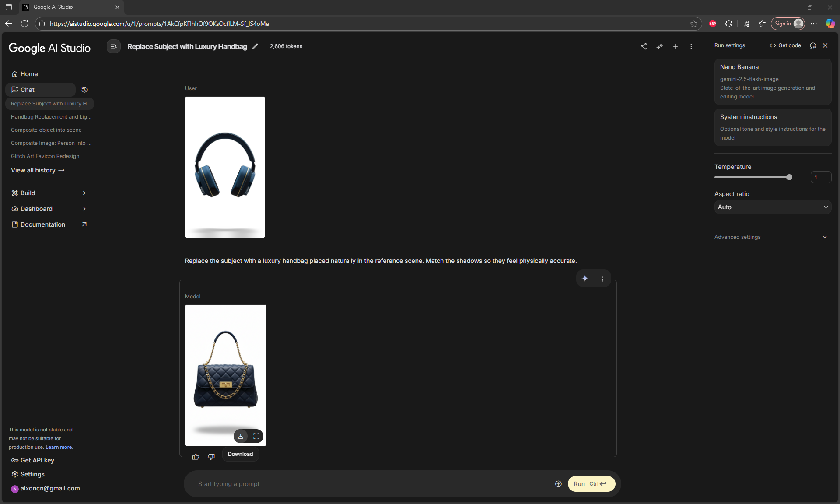Toggle the left sidebar collapse button

click(x=114, y=46)
